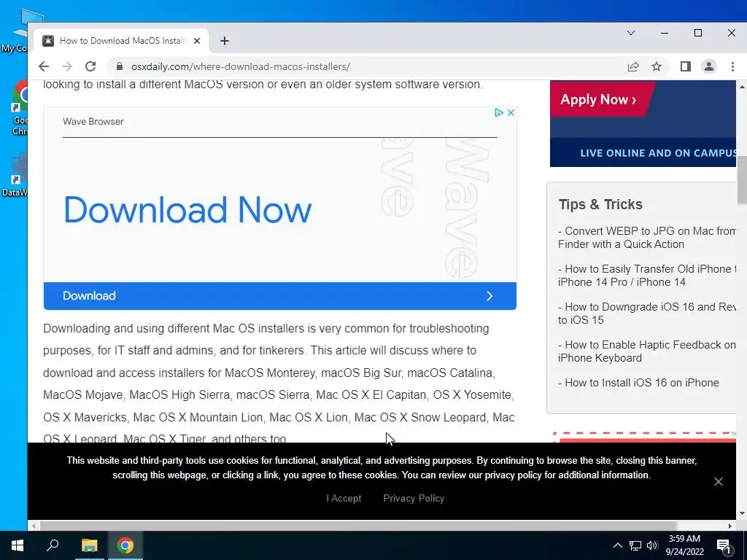This screenshot has width=747, height=560.
Task: Click the padlock site info icon
Action: pyautogui.click(x=120, y=66)
